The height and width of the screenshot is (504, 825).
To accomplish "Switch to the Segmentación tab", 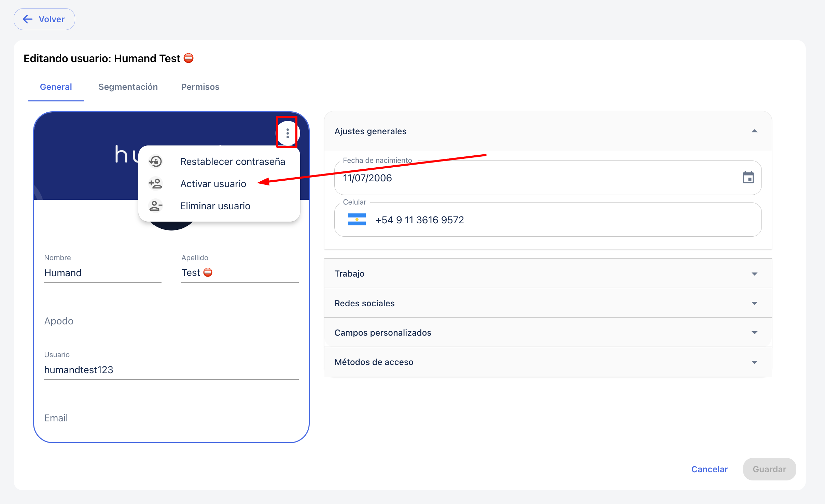I will coord(128,87).
